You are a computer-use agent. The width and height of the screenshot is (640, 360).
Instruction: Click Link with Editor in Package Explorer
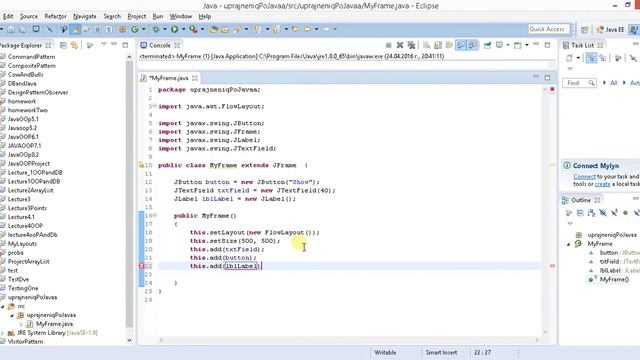[x=74, y=45]
